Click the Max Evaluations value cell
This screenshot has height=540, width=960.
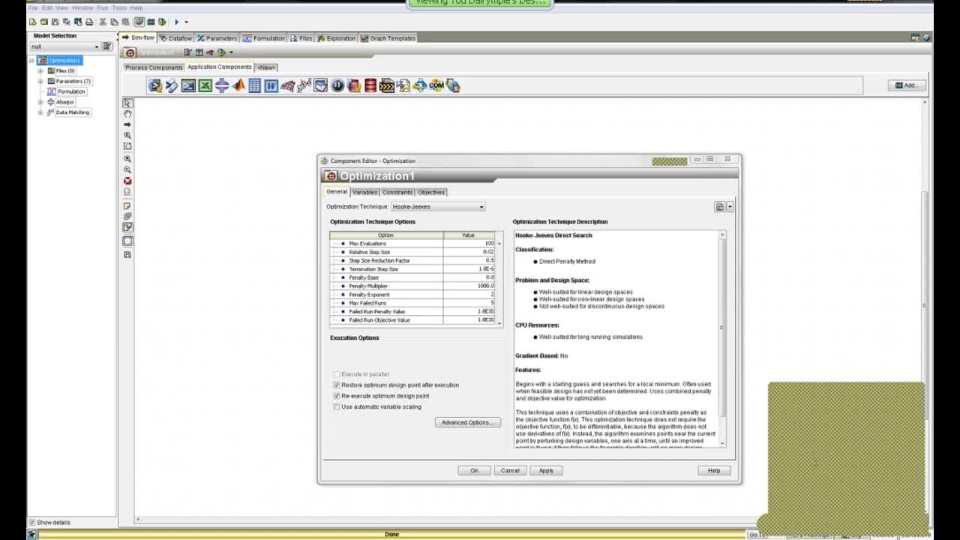coord(469,244)
